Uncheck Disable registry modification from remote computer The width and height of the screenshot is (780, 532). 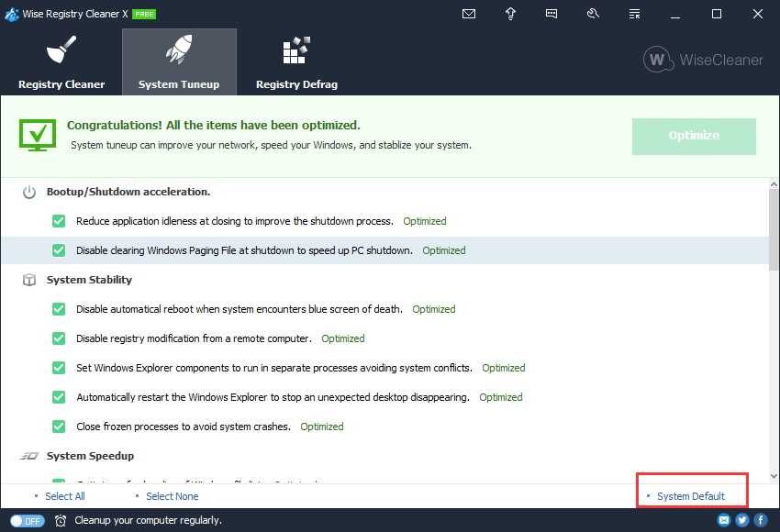(x=59, y=338)
